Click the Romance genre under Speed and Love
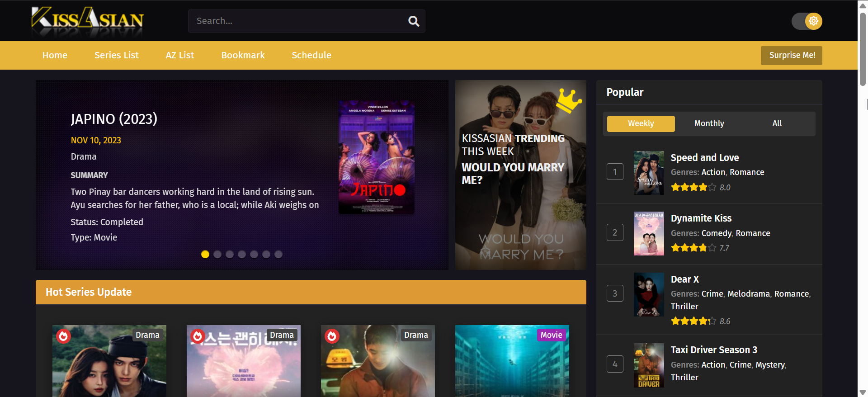Image resolution: width=868 pixels, height=397 pixels. pyautogui.click(x=747, y=172)
